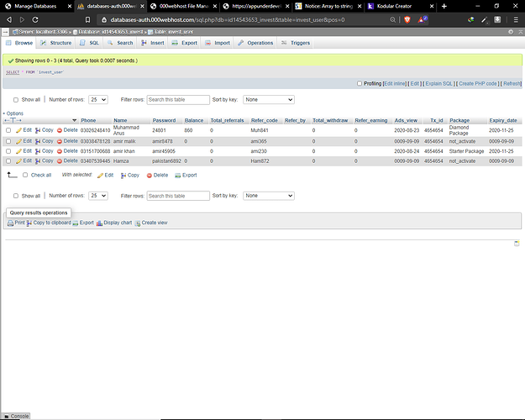This screenshot has width=525, height=420.
Task: Click the Copy to clipboard icon
Action: point(29,223)
